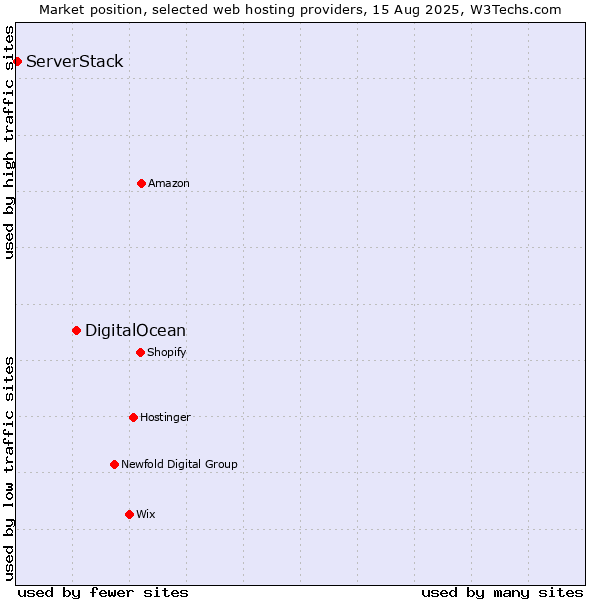Click the Shopify red data point

pos(140,352)
